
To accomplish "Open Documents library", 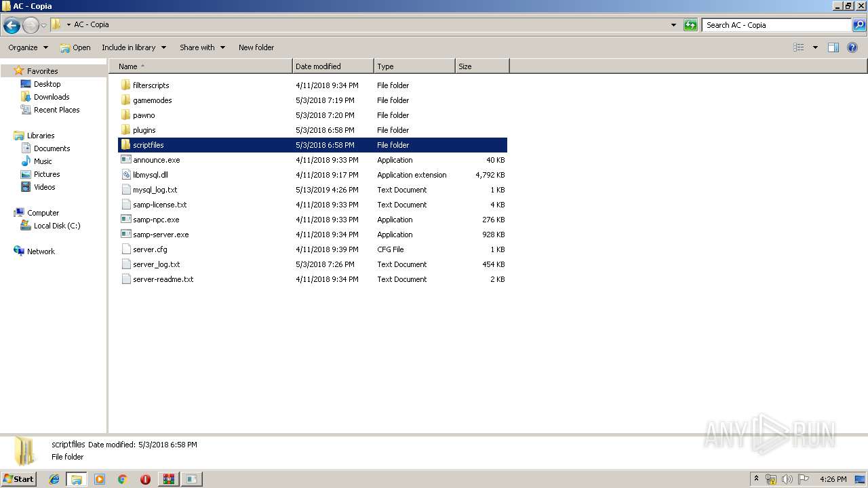I will (x=52, y=148).
